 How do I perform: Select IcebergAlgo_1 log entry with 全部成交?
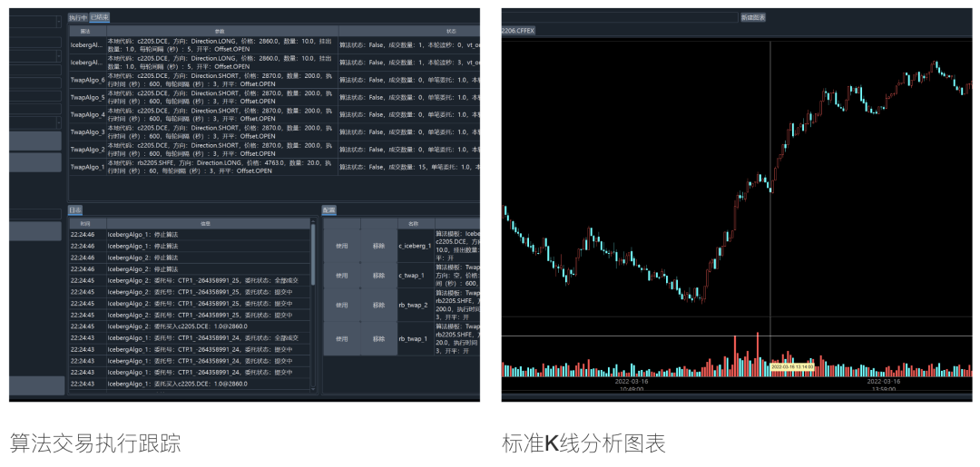tap(190, 337)
